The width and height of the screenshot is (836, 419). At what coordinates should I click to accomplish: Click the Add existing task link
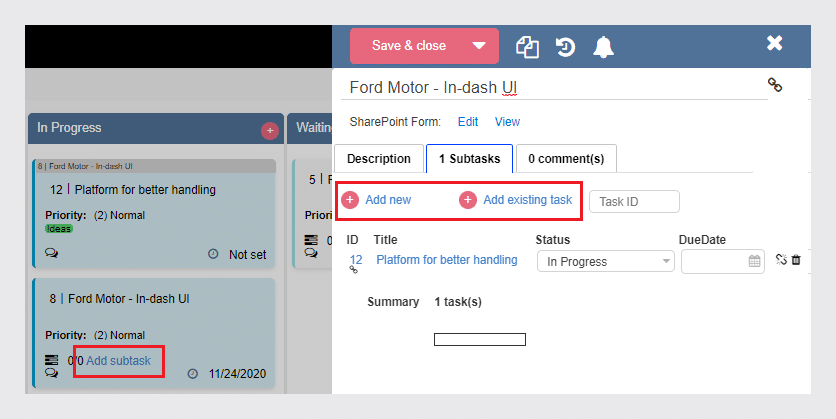click(x=528, y=200)
